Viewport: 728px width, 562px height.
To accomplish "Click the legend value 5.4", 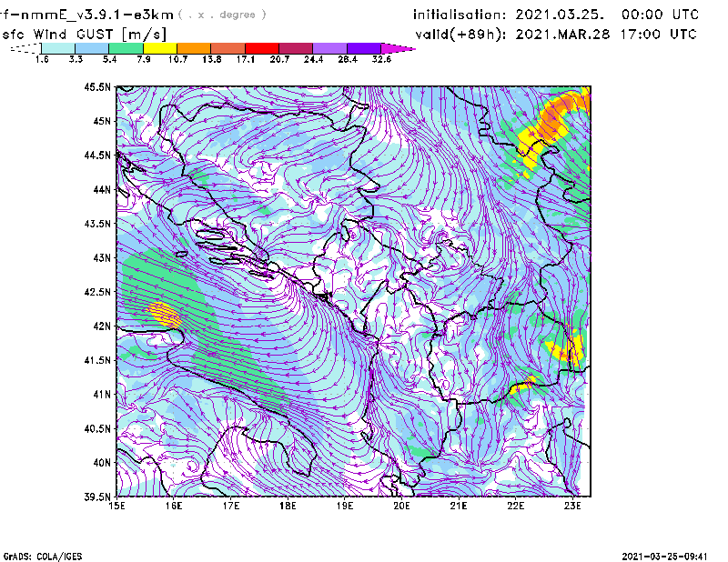I will [x=109, y=59].
